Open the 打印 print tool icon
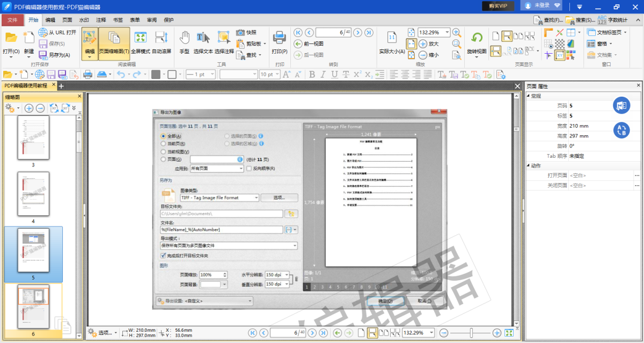The width and height of the screenshot is (644, 343). point(279,38)
